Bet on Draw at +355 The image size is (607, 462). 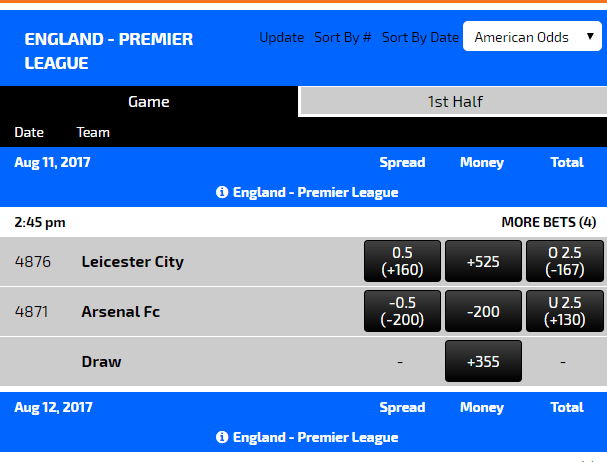(483, 361)
